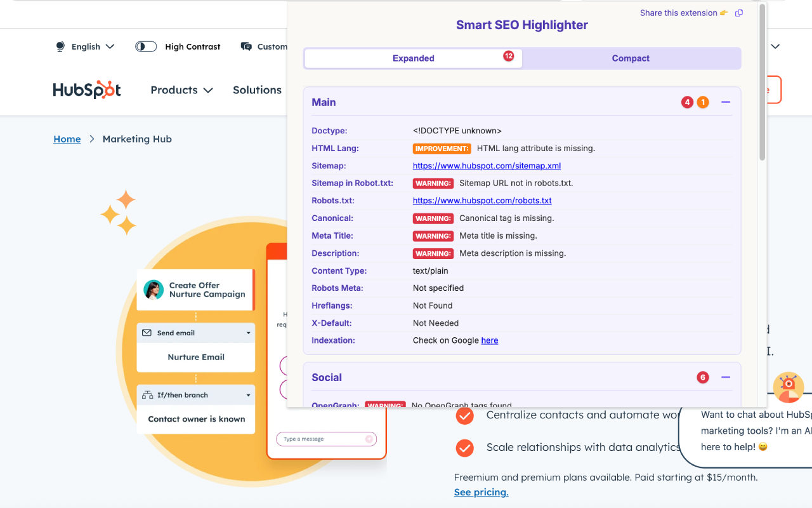This screenshot has width=812, height=508.
Task: Click the HubSpot logo
Action: pyautogui.click(x=86, y=90)
